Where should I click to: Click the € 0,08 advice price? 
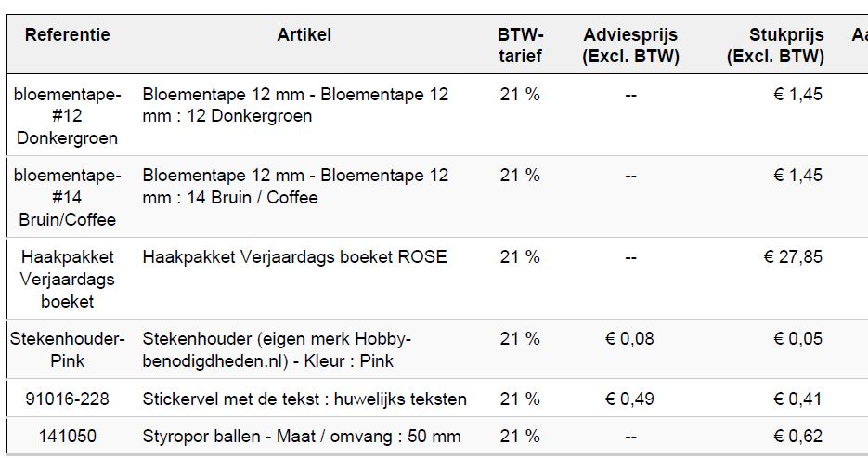point(630,338)
